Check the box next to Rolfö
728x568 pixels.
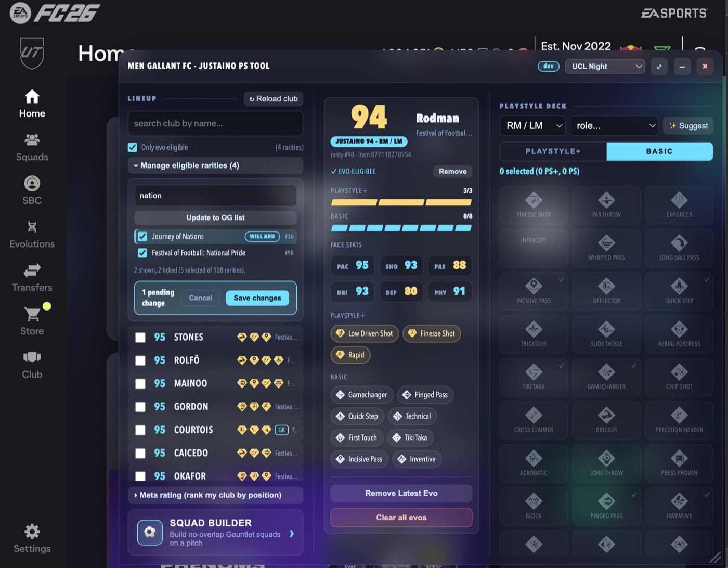[x=140, y=360]
